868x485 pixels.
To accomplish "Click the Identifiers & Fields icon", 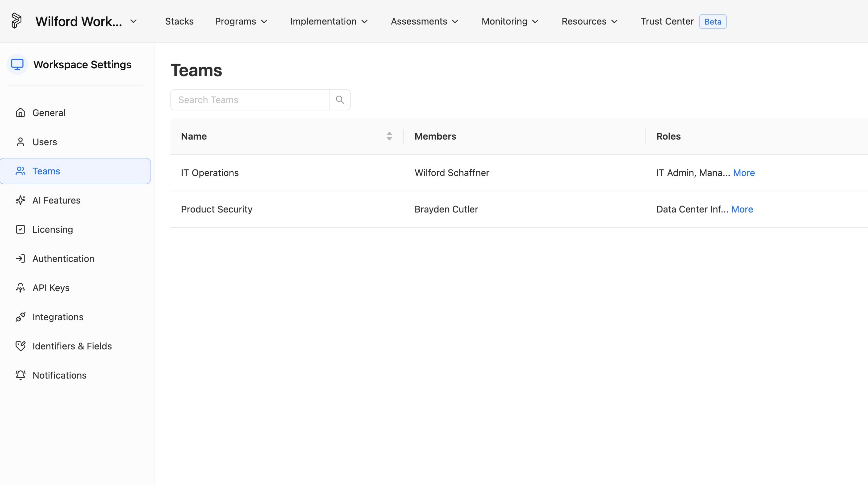I will 20,346.
